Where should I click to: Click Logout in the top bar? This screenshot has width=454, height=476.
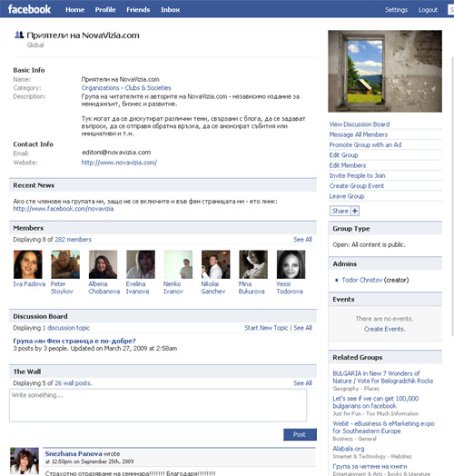[428, 10]
